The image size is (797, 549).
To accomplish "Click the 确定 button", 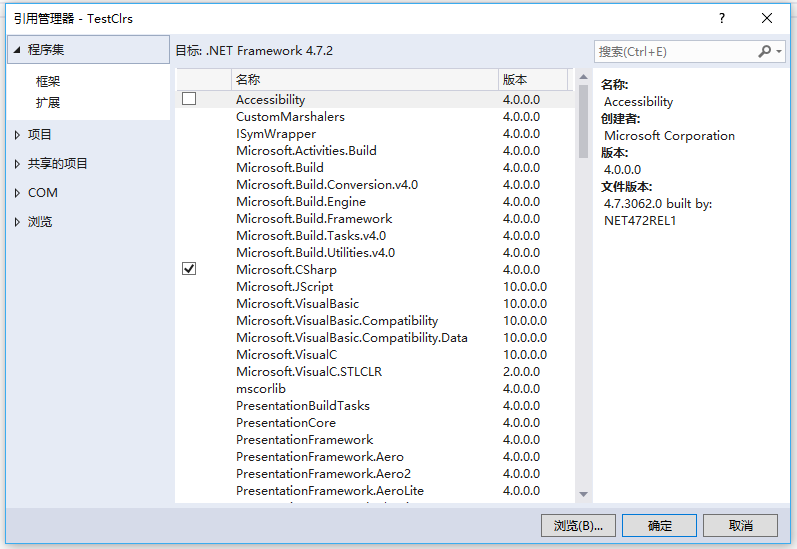I will 659,526.
